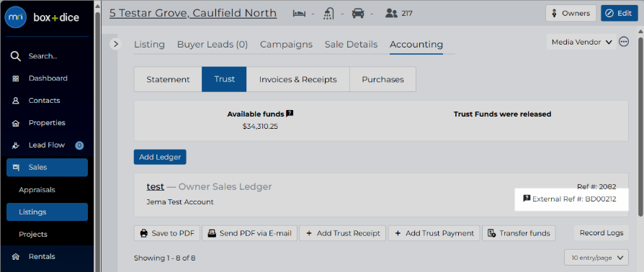The image size is (644, 272).
Task: Go to Dashboard in the sidebar
Action: (48, 78)
